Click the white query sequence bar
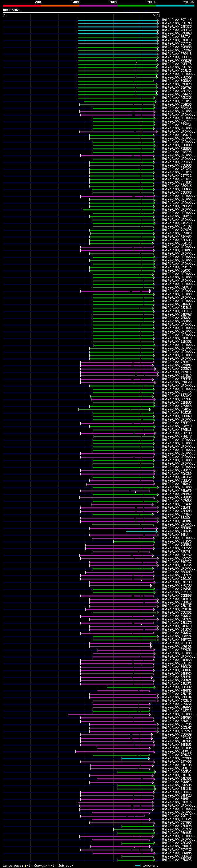197x868 pixels. [x=81, y=13]
